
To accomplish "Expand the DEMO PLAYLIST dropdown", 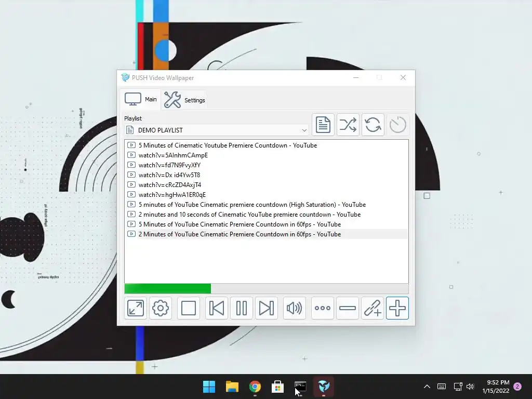I will pyautogui.click(x=217, y=130).
